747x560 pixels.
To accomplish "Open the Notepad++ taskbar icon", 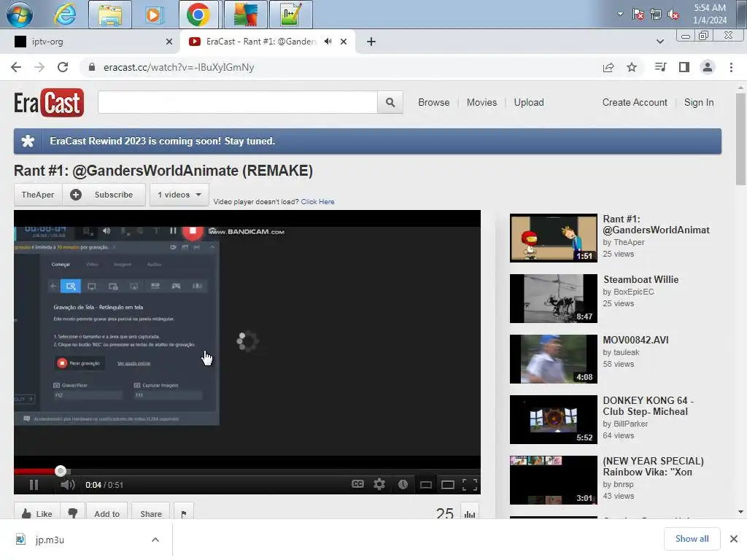I will coord(290,15).
